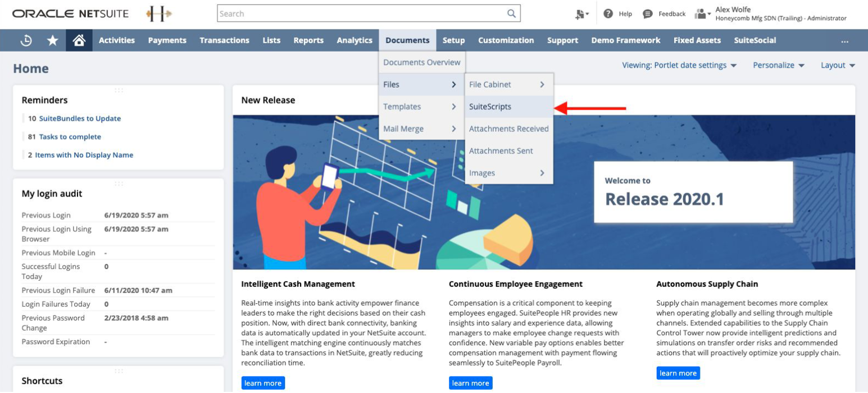Open the navigation overflow ellipsis menu
Screen dimensions: 868x393
pos(844,40)
